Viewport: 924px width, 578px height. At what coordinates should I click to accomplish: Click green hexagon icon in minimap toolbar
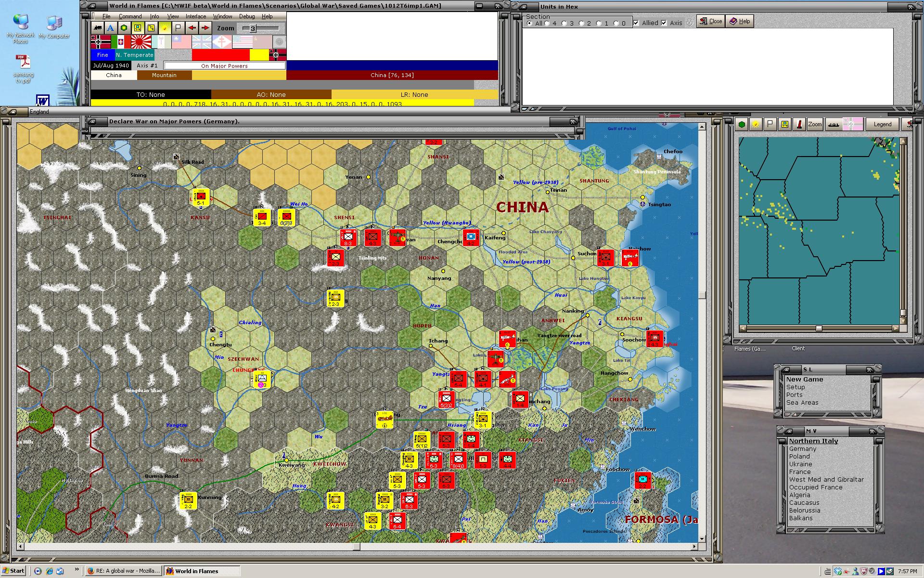pyautogui.click(x=742, y=124)
